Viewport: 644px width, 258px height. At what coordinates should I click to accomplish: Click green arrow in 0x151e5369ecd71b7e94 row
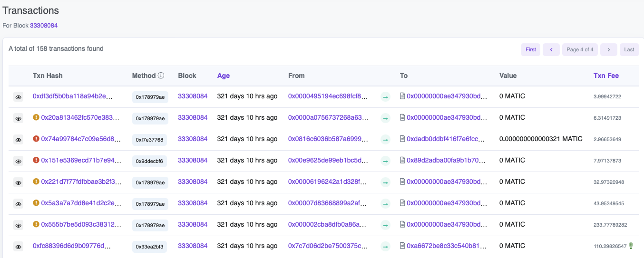[385, 161]
